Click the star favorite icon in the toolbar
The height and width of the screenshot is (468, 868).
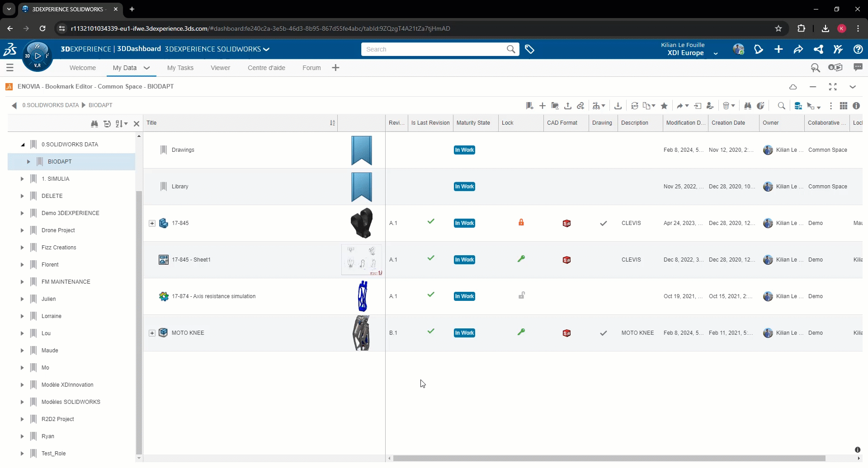664,106
